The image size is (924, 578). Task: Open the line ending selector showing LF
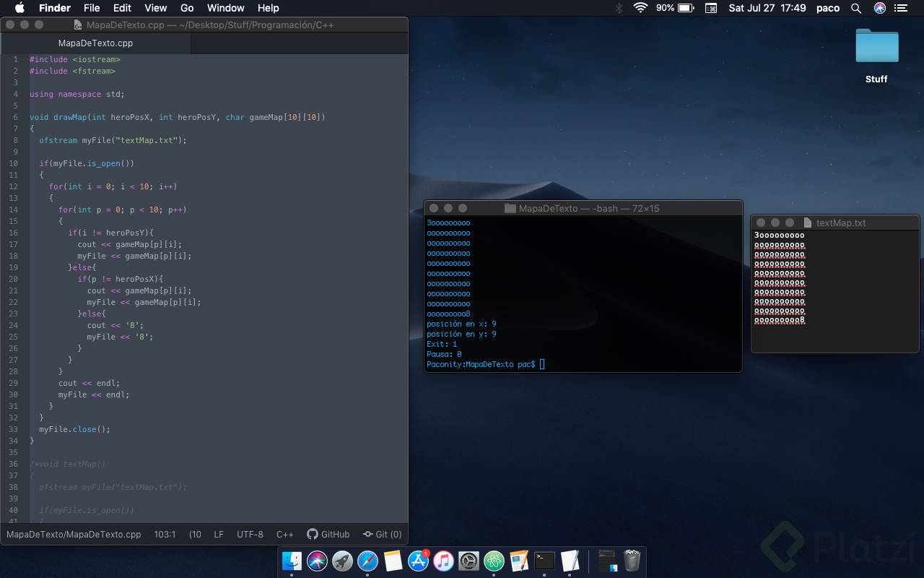click(219, 535)
